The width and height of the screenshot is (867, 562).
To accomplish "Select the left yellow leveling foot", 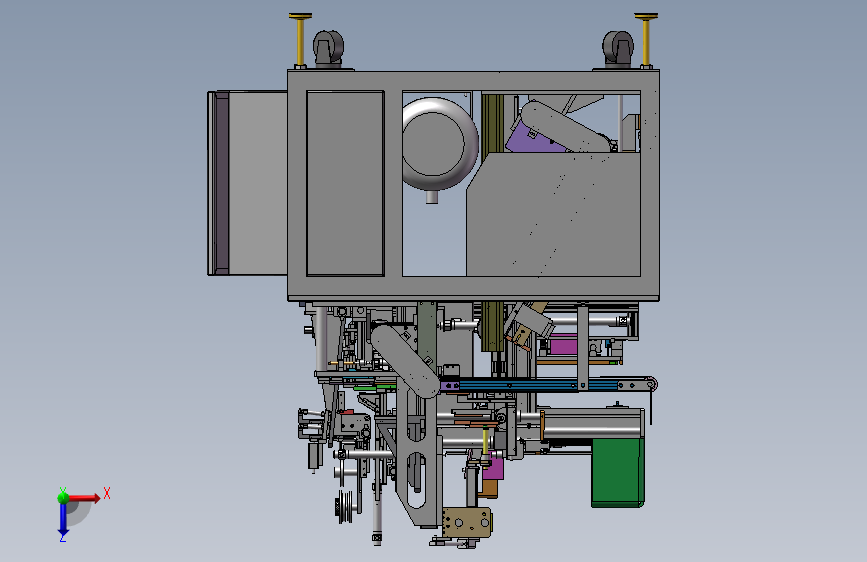I will tap(300, 40).
